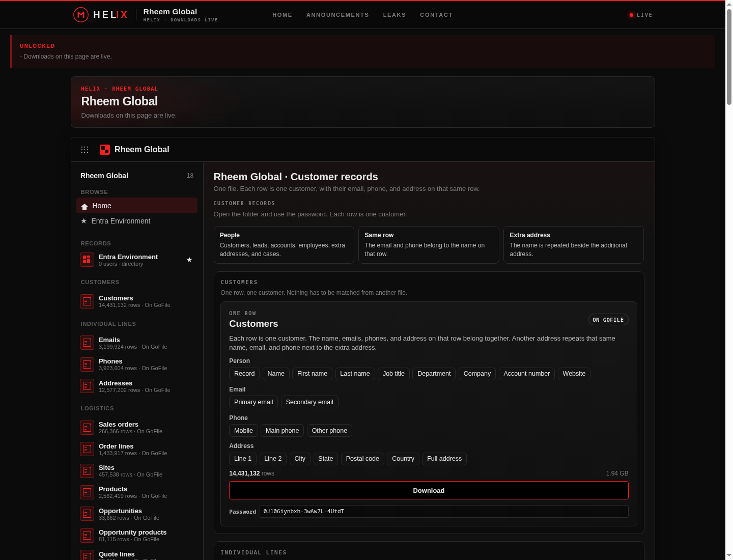Click the Opportunities file icon
733x560 pixels.
pyautogui.click(x=87, y=514)
